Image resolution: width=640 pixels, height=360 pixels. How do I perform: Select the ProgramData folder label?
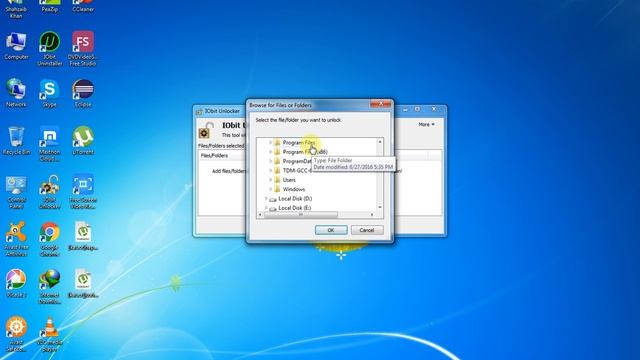tap(297, 161)
